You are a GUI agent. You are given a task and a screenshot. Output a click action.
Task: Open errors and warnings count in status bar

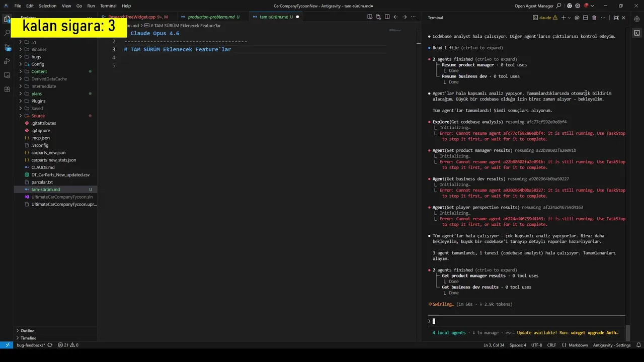point(68,345)
